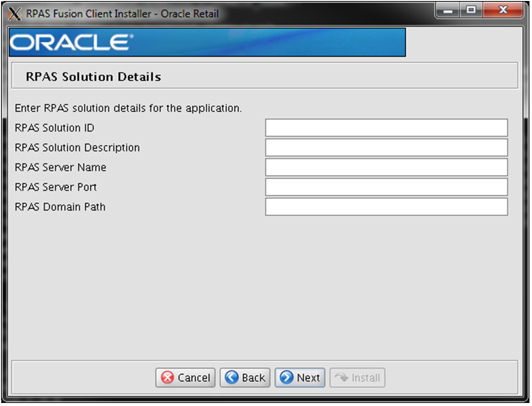Click the "RPAS Solution ID" label
The width and height of the screenshot is (532, 406).
[x=54, y=128]
